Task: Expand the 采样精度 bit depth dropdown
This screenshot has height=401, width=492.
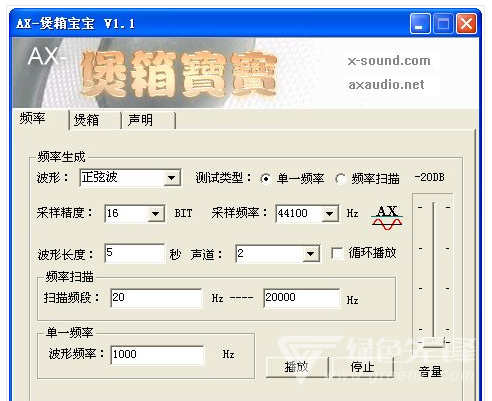Action: 155,213
